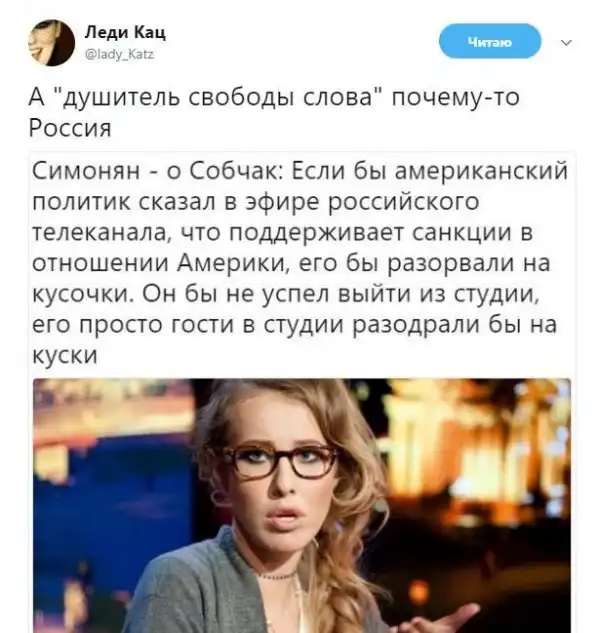This screenshot has height=633, width=600.
Task: Click the final word куски in the quote
Action: pyautogui.click(x=65, y=356)
